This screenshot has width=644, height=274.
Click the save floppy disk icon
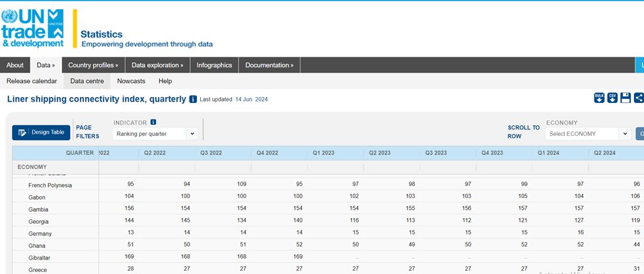(x=626, y=98)
